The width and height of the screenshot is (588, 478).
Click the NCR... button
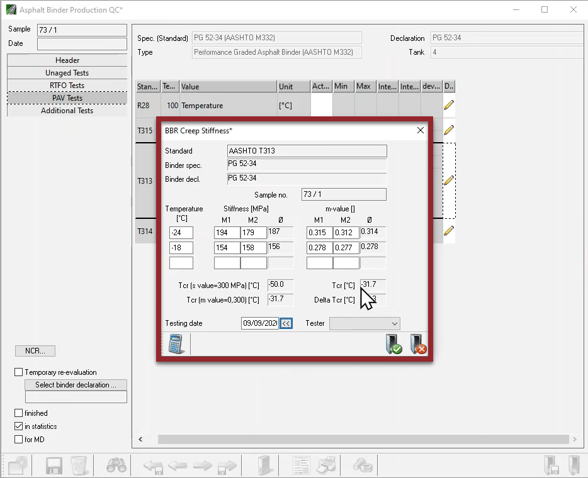point(35,351)
